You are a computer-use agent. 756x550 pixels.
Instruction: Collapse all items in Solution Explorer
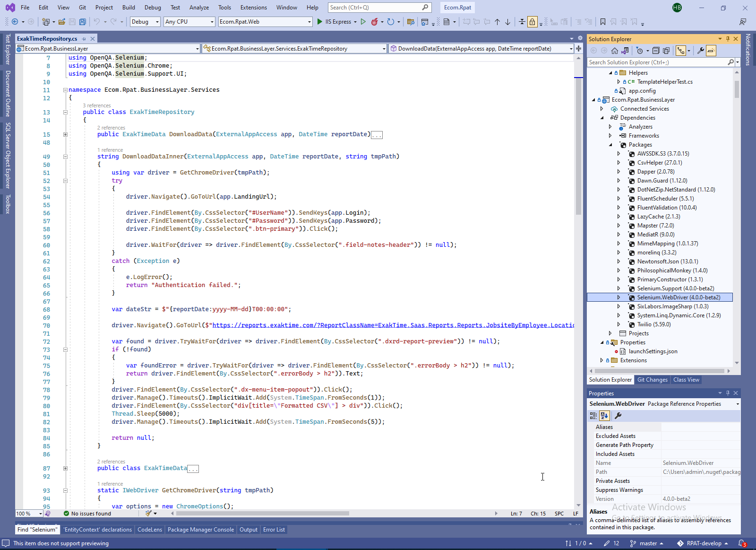(x=656, y=51)
